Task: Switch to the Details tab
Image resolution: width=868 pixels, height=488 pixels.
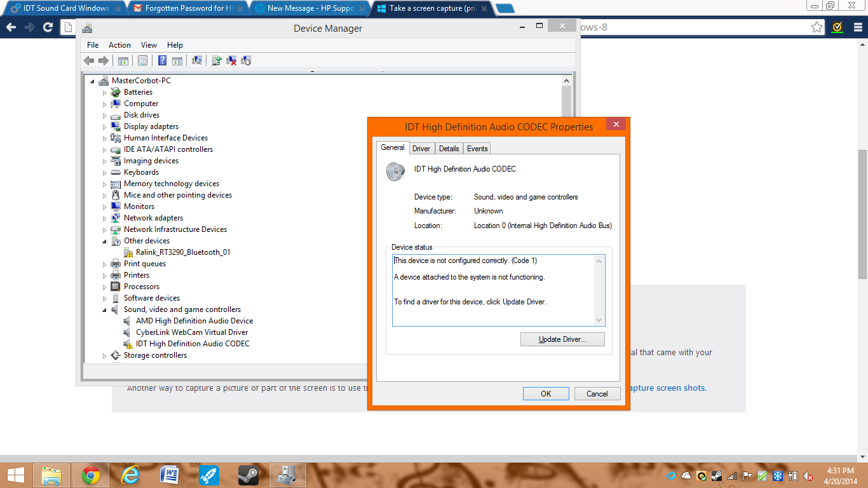Action: (449, 149)
